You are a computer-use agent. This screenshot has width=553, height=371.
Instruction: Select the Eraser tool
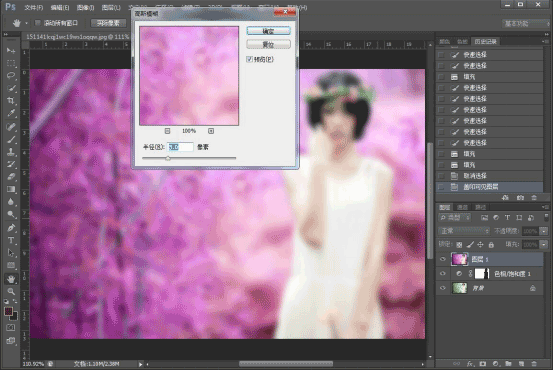[11, 176]
